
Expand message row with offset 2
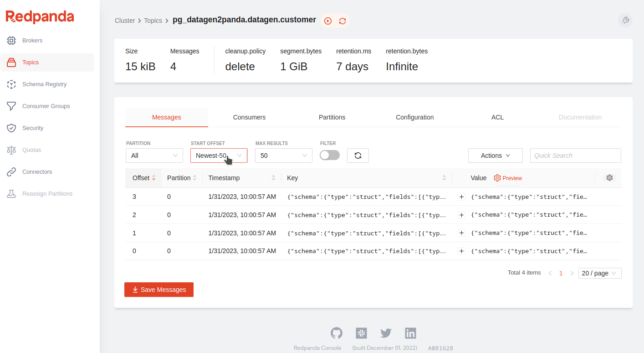[461, 215]
